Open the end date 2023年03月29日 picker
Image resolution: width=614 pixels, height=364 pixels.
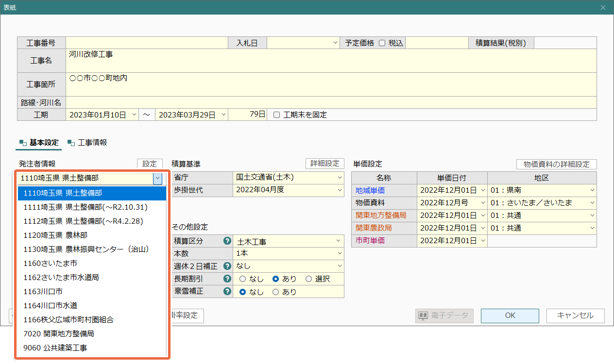pos(223,115)
